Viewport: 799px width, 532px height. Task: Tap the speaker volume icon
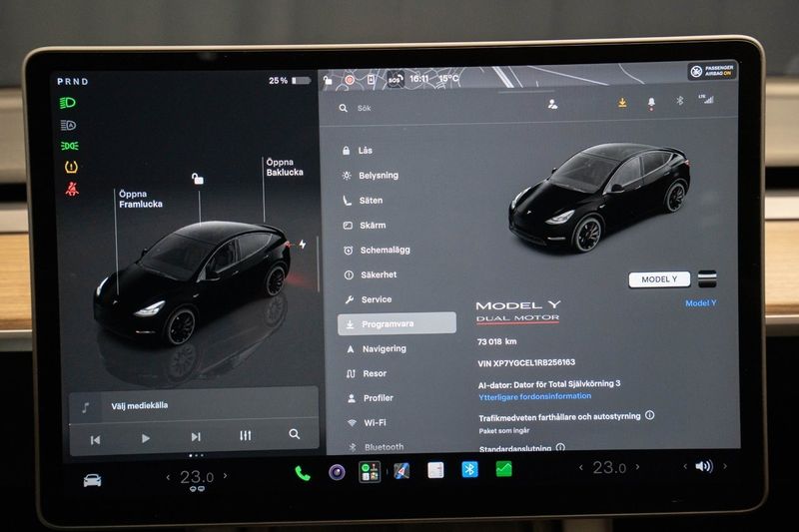[704, 466]
